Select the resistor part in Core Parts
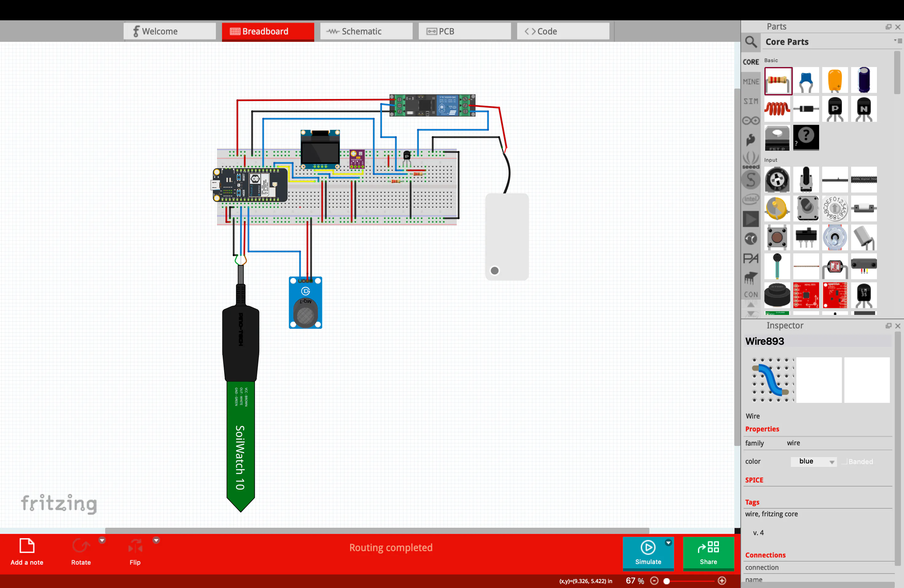This screenshot has width=904, height=588. (x=778, y=81)
